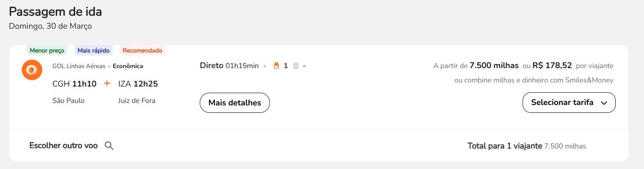Click the search magnifier icon

109,146
